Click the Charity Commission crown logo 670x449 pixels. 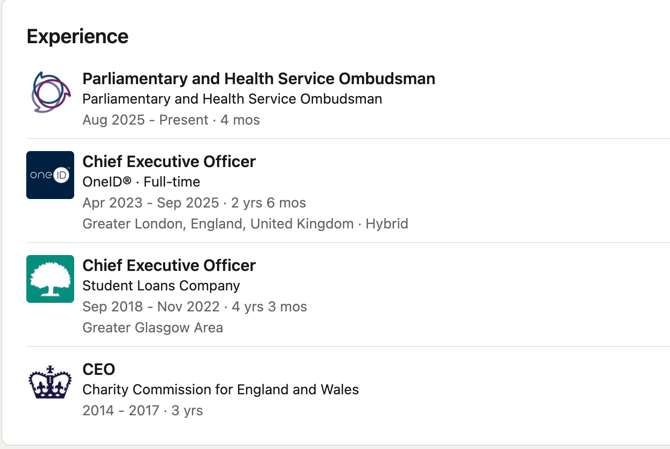click(50, 382)
